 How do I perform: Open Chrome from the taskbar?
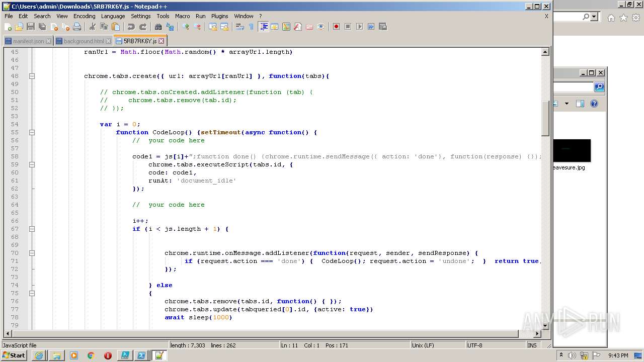pos(91,355)
